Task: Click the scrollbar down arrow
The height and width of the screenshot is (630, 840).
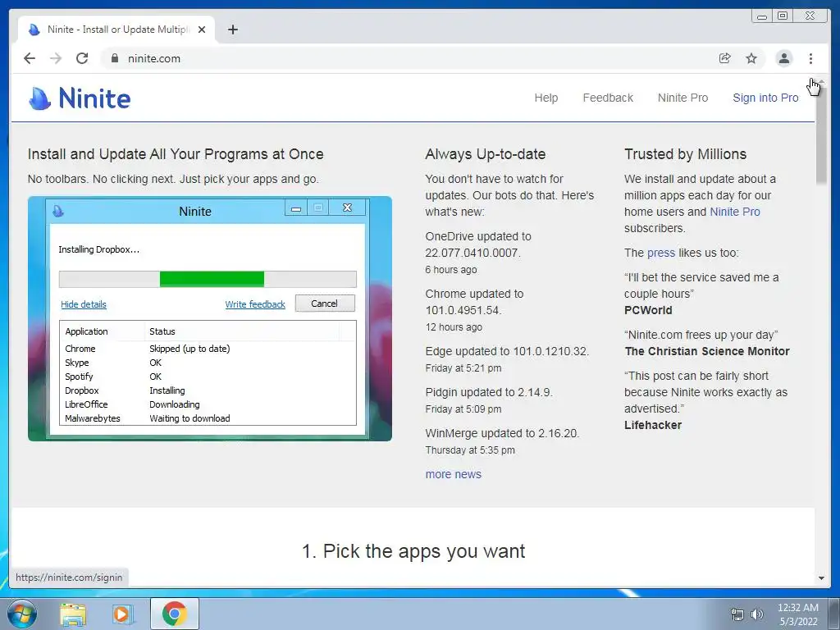Action: tap(820, 578)
